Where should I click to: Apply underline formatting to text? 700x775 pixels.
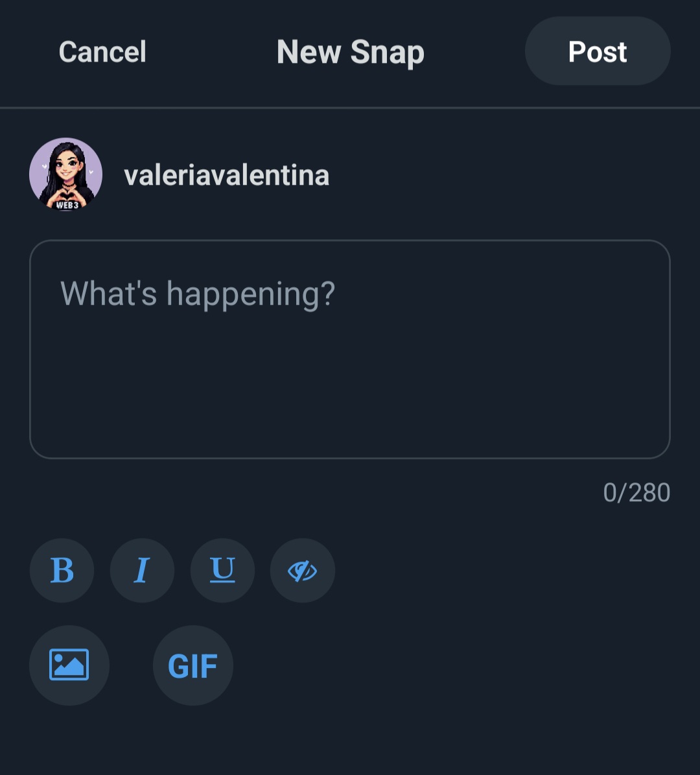click(222, 571)
